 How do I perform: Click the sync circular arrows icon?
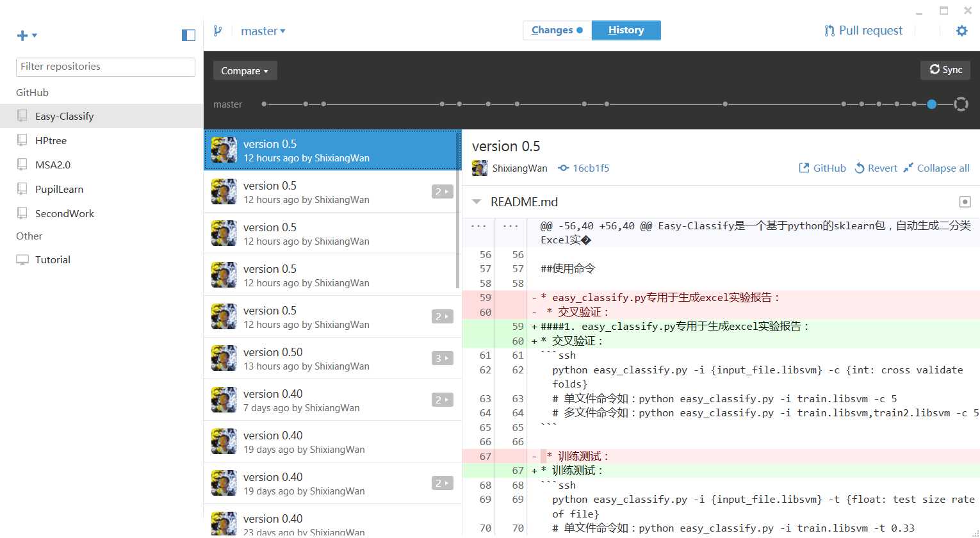pos(935,69)
